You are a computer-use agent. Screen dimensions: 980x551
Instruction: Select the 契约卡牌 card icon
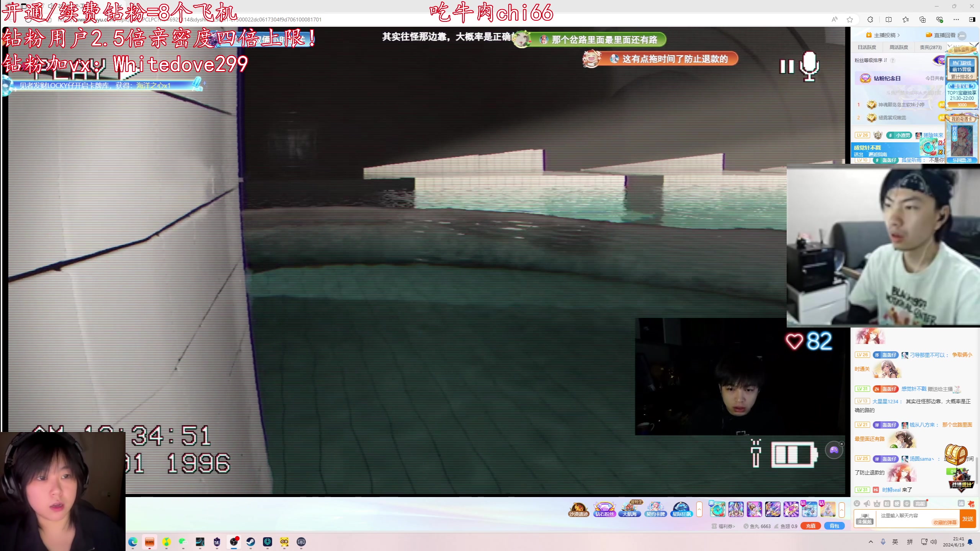point(655,509)
